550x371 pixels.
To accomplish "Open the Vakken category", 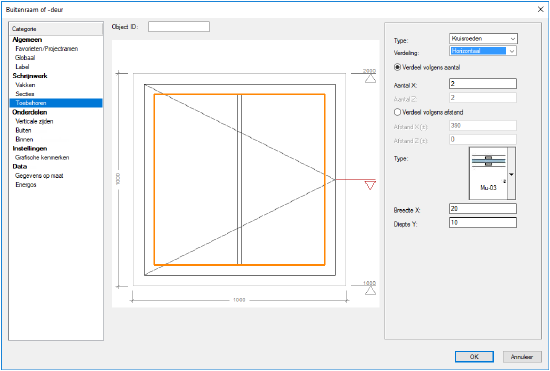I will pos(25,85).
